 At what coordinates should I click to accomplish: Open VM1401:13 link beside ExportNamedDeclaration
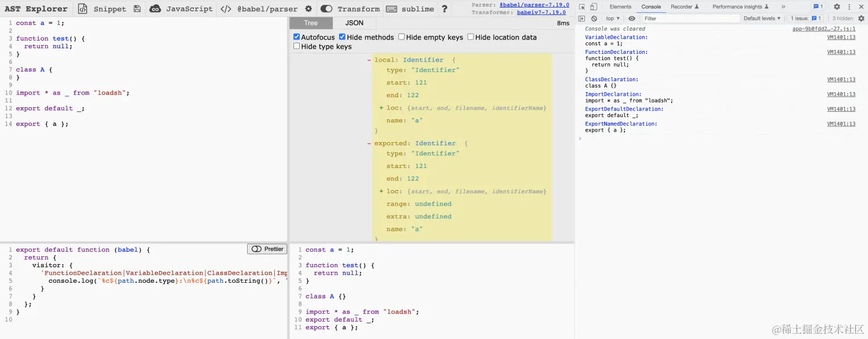pyautogui.click(x=841, y=124)
